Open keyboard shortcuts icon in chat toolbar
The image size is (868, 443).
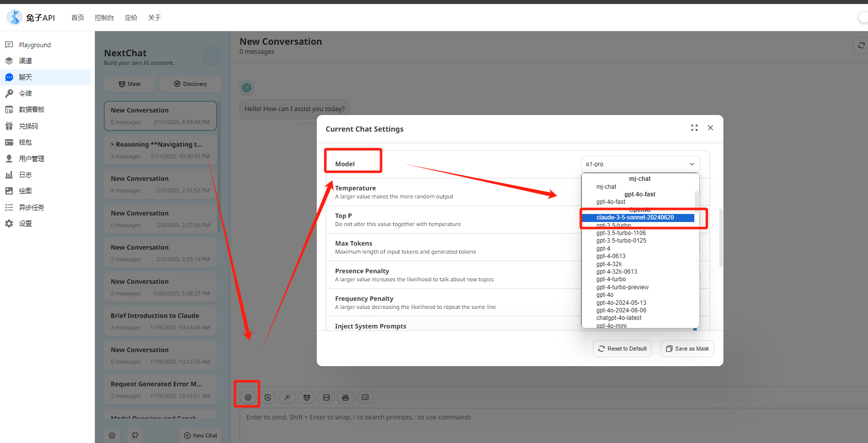[365, 397]
